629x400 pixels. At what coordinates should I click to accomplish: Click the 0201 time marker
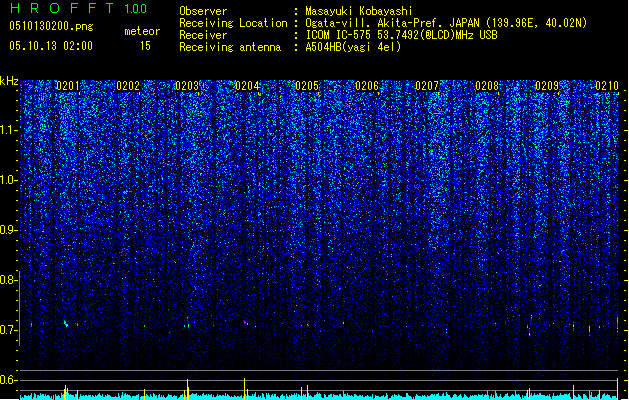[x=68, y=86]
